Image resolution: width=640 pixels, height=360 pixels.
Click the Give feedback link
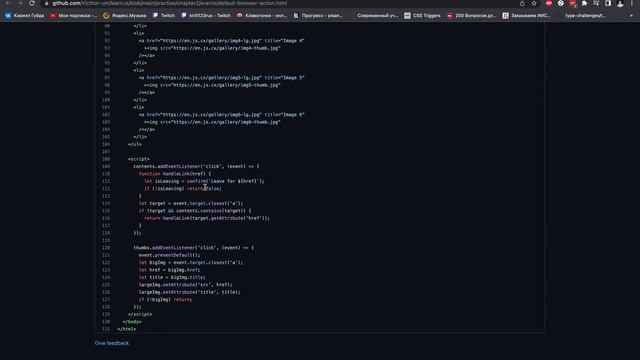[111, 343]
